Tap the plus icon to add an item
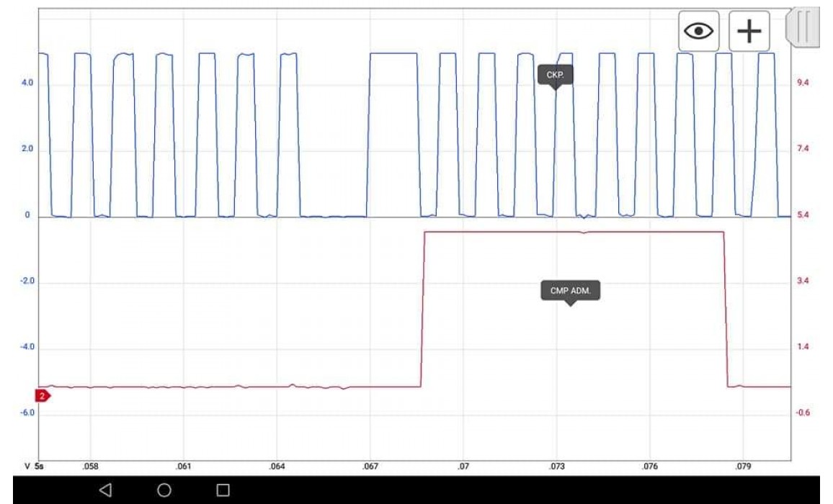Screen dimensions: 833x504 pyautogui.click(x=749, y=31)
